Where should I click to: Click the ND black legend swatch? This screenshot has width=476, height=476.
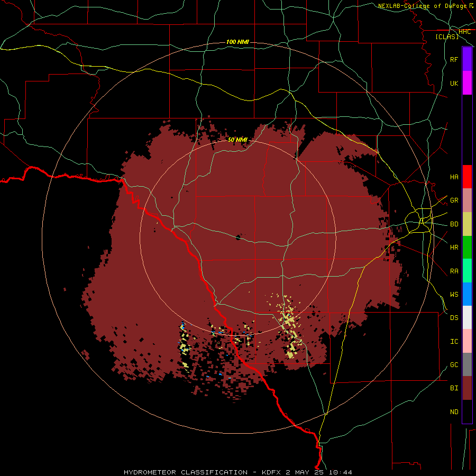(x=467, y=411)
